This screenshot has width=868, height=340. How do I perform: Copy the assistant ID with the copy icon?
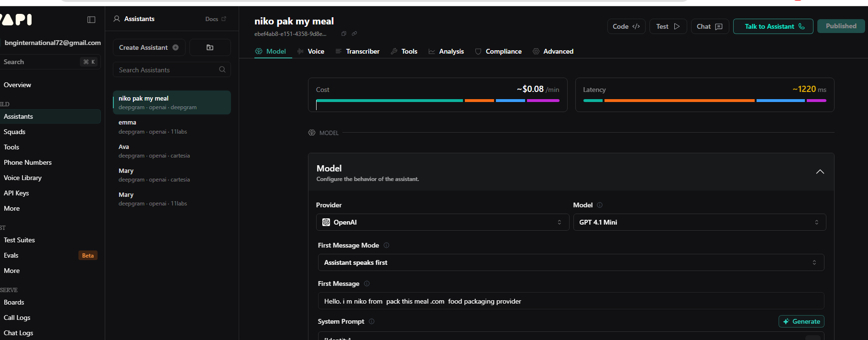343,34
